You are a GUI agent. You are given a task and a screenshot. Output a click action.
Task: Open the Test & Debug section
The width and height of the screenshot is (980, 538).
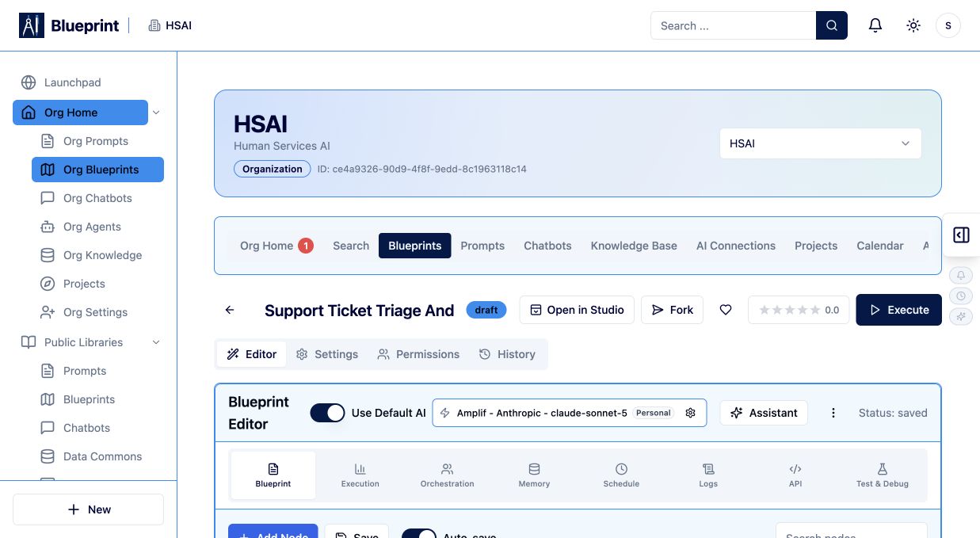coord(883,475)
